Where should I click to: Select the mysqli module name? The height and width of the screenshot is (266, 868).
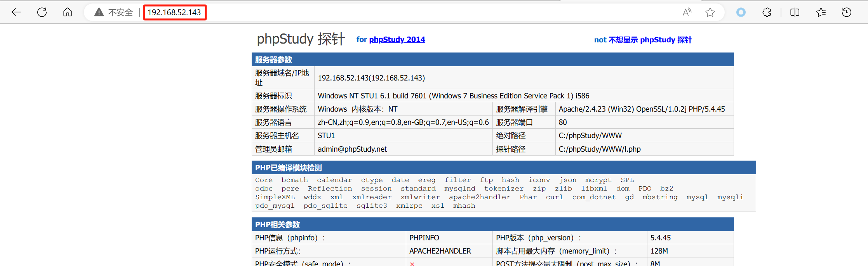(x=730, y=197)
